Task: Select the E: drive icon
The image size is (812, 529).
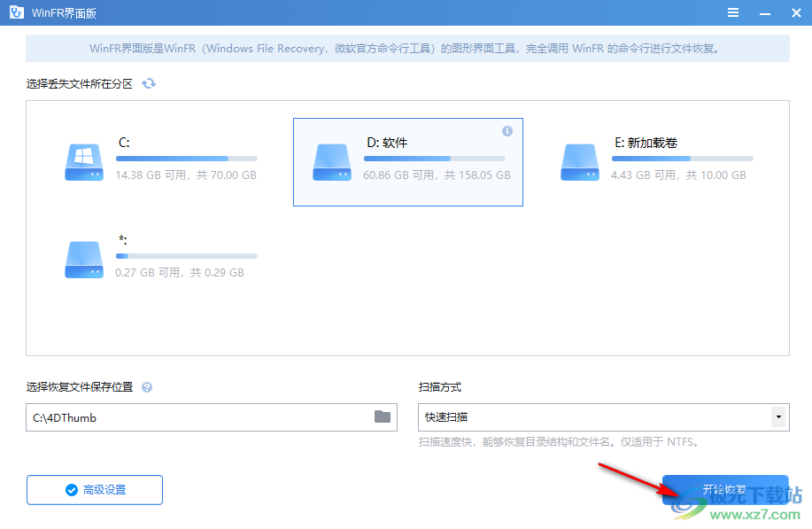Action: [579, 161]
